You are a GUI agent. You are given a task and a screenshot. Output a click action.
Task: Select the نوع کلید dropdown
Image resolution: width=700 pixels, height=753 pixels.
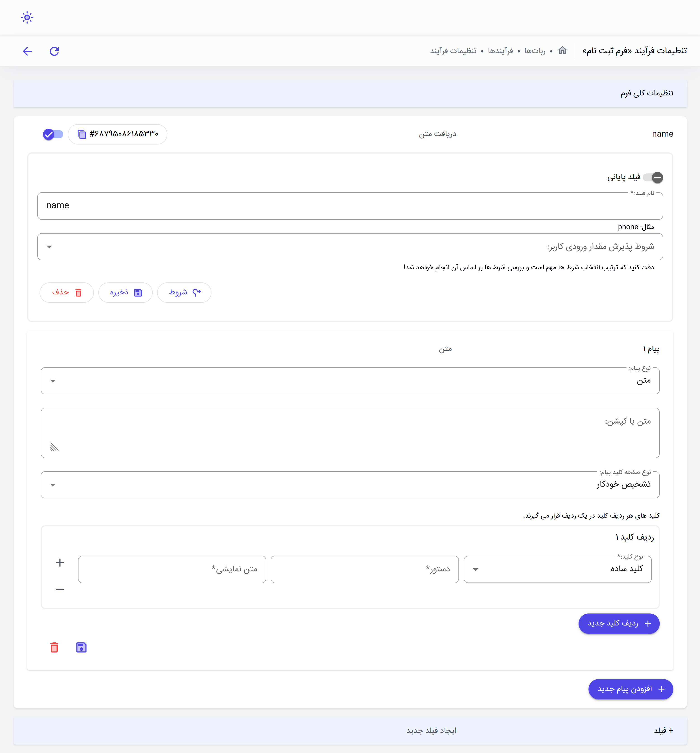557,569
